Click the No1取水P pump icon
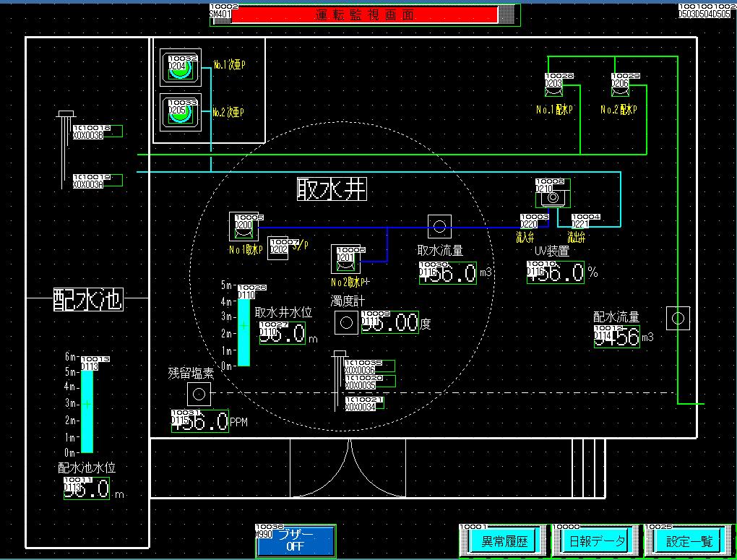Screen dimensions: 737x560 pyautogui.click(x=243, y=227)
